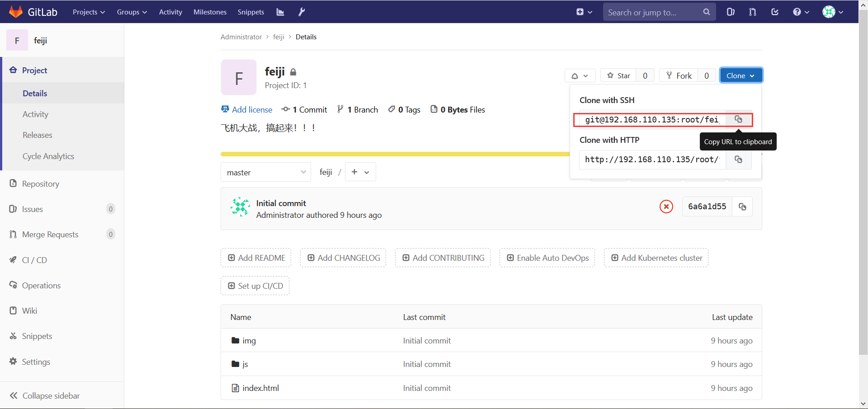Click Enable Auto DevOps button
Viewport: 868px width, 409px height.
point(547,258)
